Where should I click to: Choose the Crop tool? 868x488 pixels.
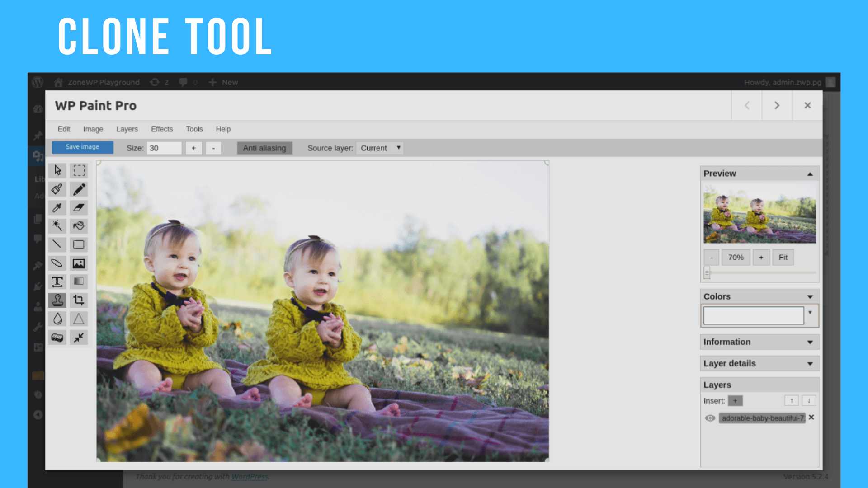(x=79, y=300)
